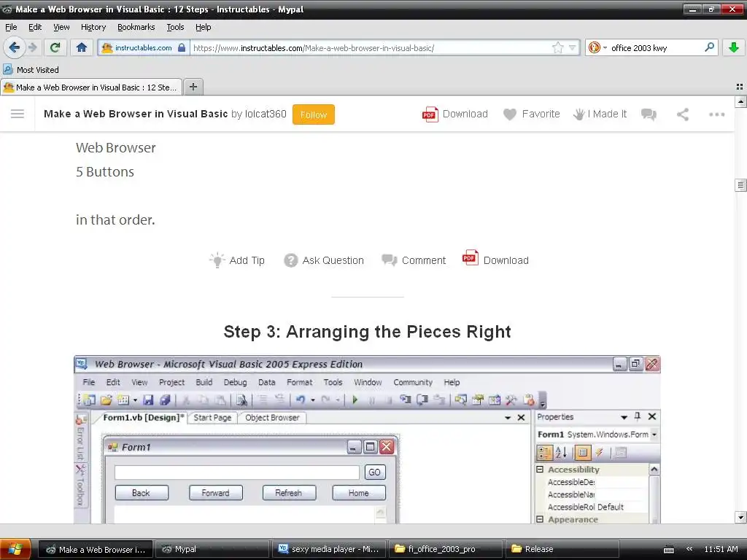Click the page scrollbar down arrow

741,518
